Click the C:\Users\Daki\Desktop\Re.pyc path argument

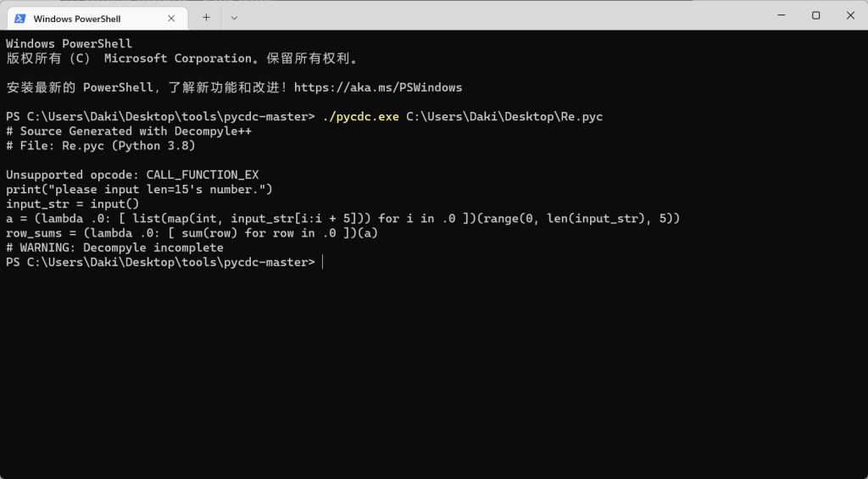[504, 117]
